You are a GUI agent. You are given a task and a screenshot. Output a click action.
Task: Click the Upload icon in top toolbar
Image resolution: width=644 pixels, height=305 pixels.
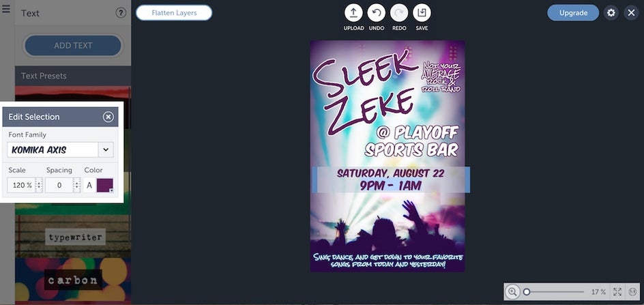(x=353, y=13)
